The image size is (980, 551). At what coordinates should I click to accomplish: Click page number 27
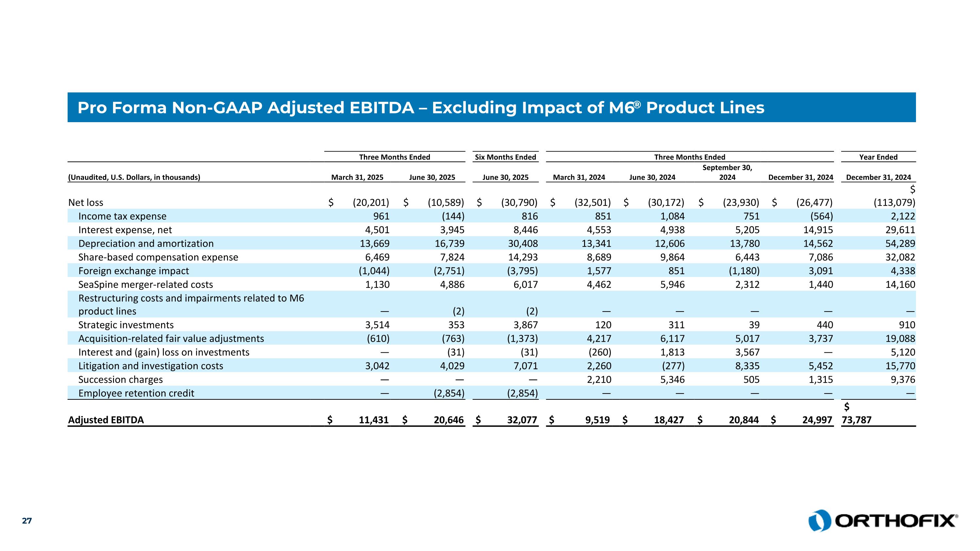[x=27, y=521]
